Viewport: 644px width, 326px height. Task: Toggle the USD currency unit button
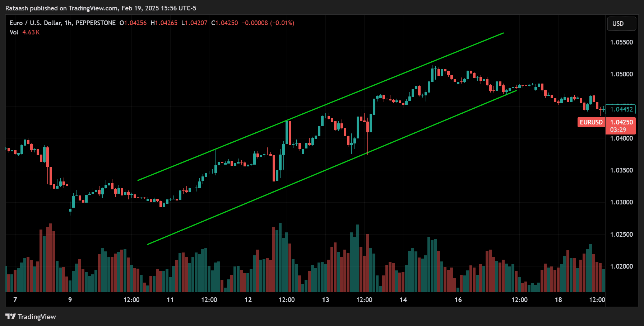[x=621, y=24]
